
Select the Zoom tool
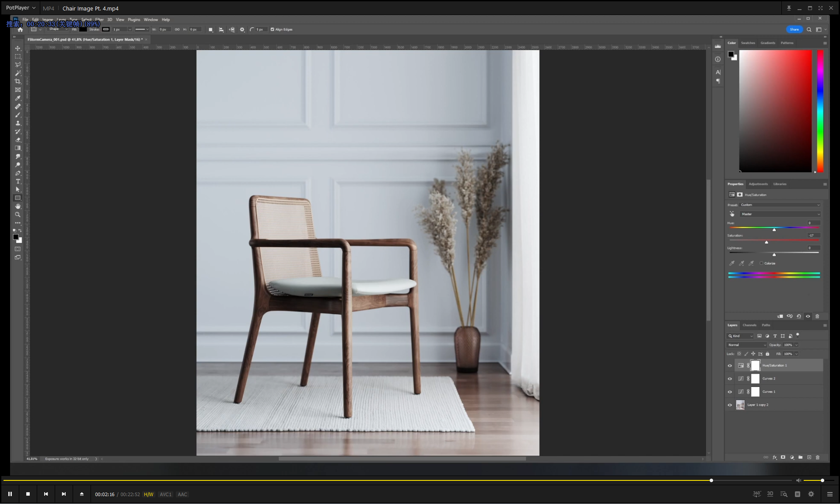pyautogui.click(x=18, y=215)
